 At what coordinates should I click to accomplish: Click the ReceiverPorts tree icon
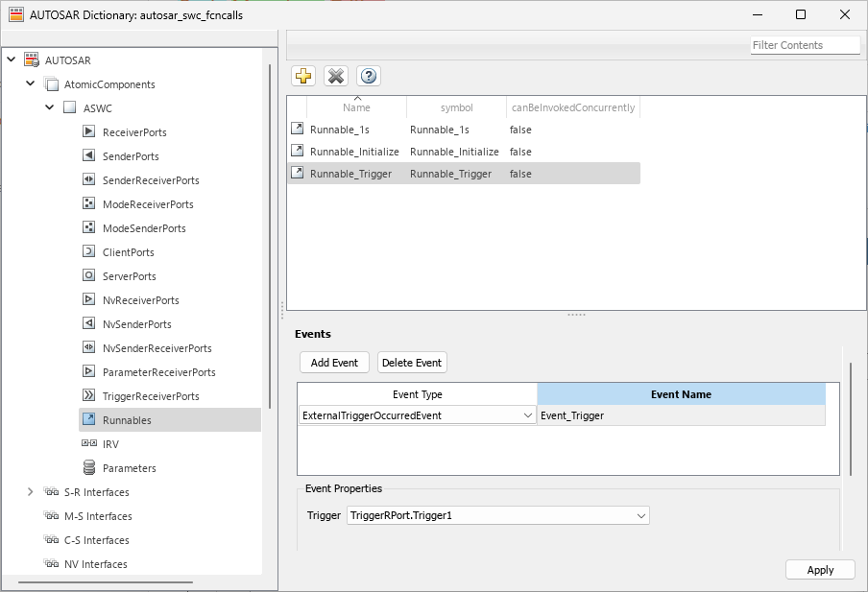point(88,131)
